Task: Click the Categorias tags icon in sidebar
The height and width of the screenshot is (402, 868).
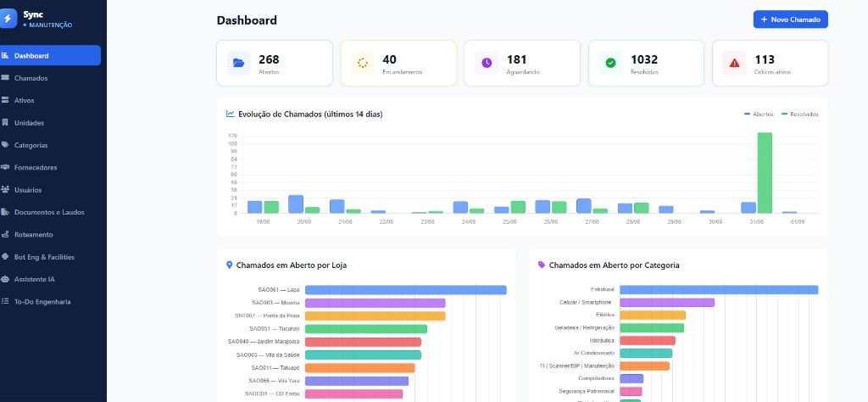Action: 5,144
